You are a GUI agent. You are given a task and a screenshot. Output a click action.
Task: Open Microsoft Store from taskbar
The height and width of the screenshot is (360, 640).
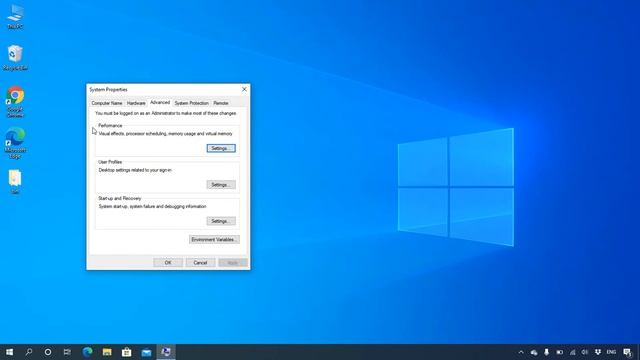click(127, 352)
